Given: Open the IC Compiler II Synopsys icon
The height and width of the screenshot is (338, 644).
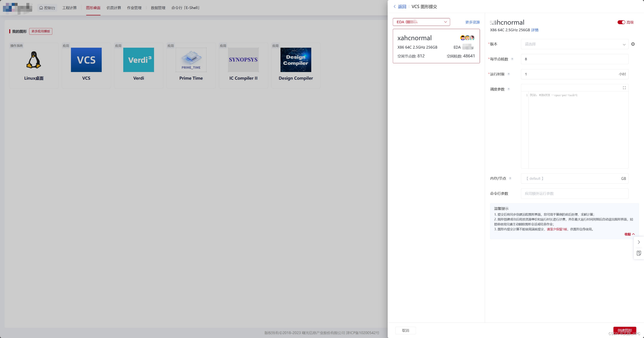Looking at the screenshot, I should tap(243, 60).
